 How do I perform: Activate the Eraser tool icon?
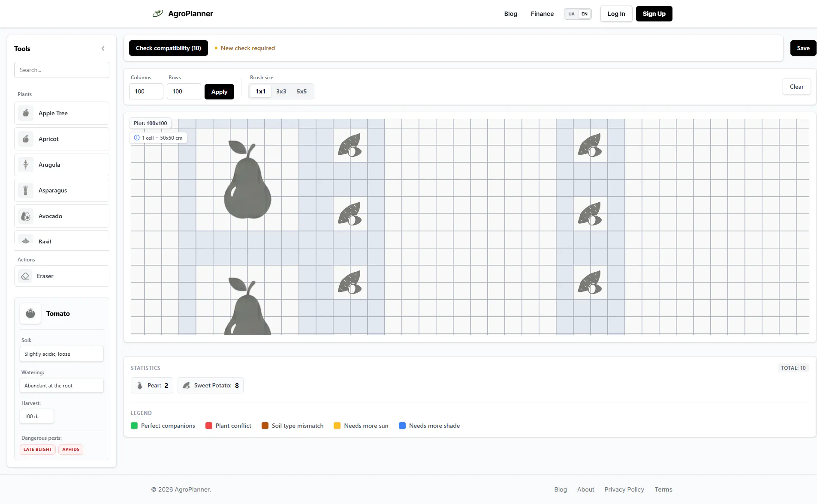tap(25, 276)
